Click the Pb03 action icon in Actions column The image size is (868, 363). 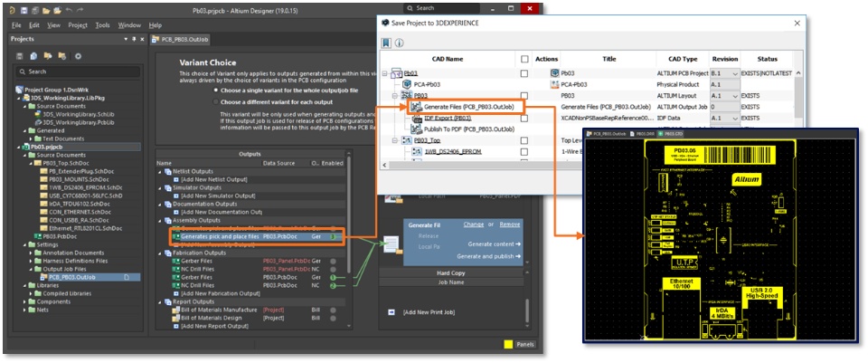[x=554, y=72]
